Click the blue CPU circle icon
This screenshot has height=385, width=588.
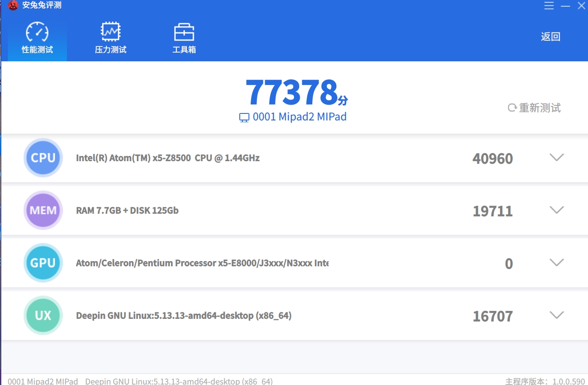tap(43, 158)
